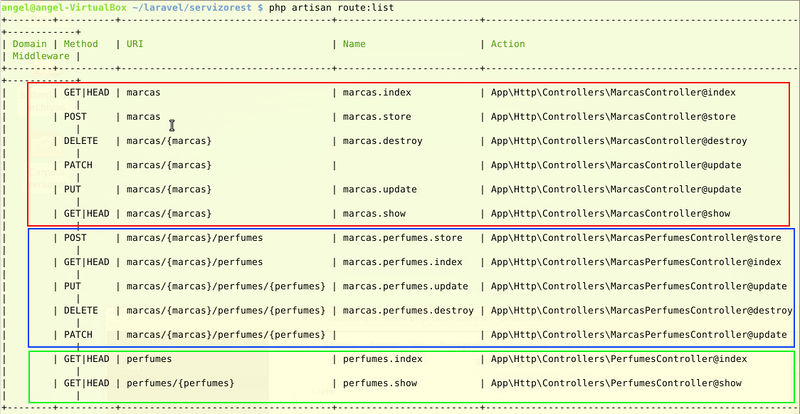This screenshot has width=800, height=414.
Task: Click the URI 'marcas' in the marcas.index row
Action: [143, 92]
